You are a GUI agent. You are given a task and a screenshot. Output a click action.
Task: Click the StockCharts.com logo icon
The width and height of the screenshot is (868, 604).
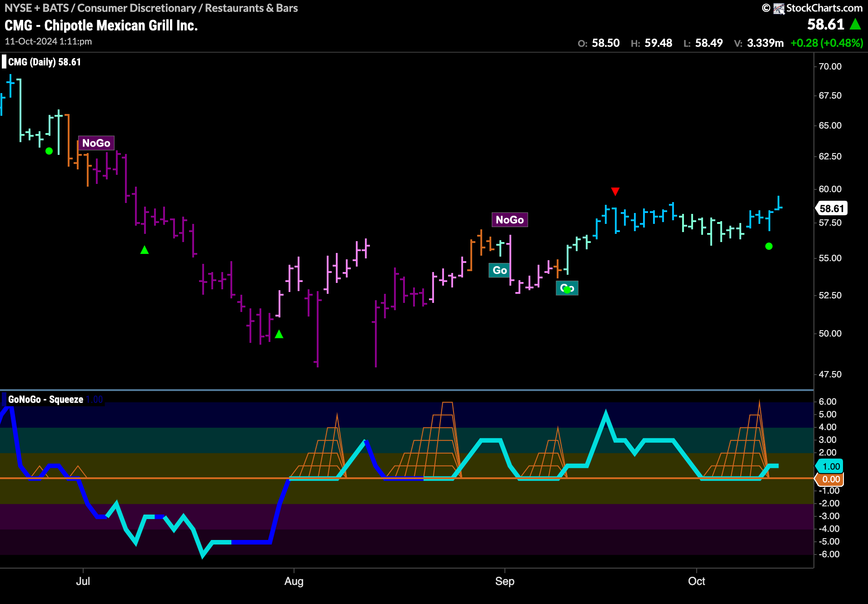[779, 9]
